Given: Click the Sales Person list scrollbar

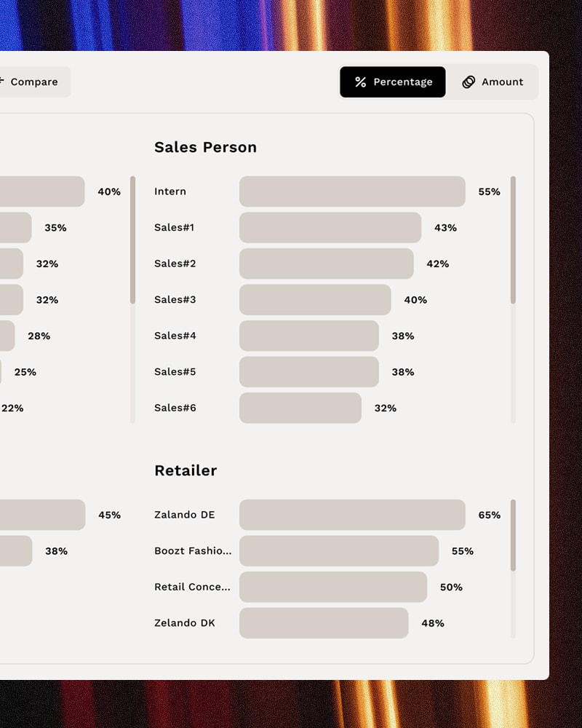Looking at the screenshot, I should pyautogui.click(x=513, y=240).
